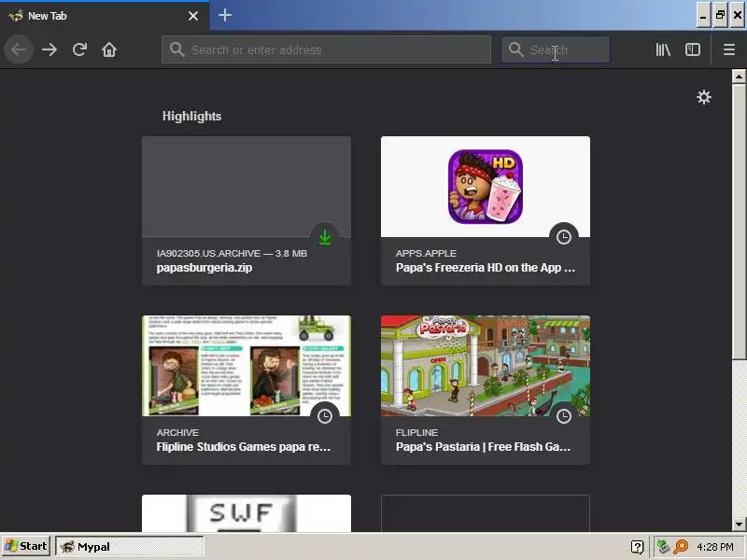Image resolution: width=747 pixels, height=560 pixels.
Task: Close the New Tab tab
Action: pyautogui.click(x=193, y=16)
